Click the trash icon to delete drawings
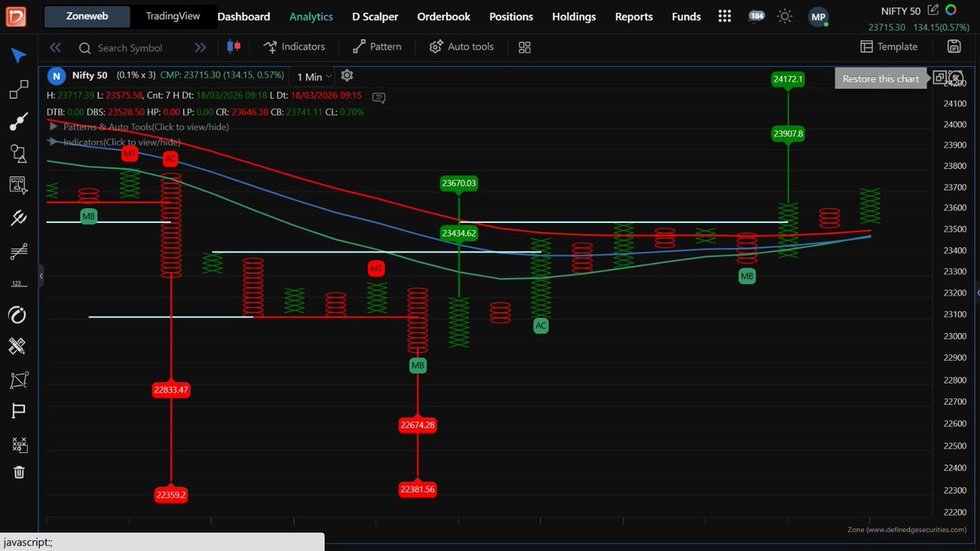Image resolution: width=980 pixels, height=551 pixels. click(18, 472)
